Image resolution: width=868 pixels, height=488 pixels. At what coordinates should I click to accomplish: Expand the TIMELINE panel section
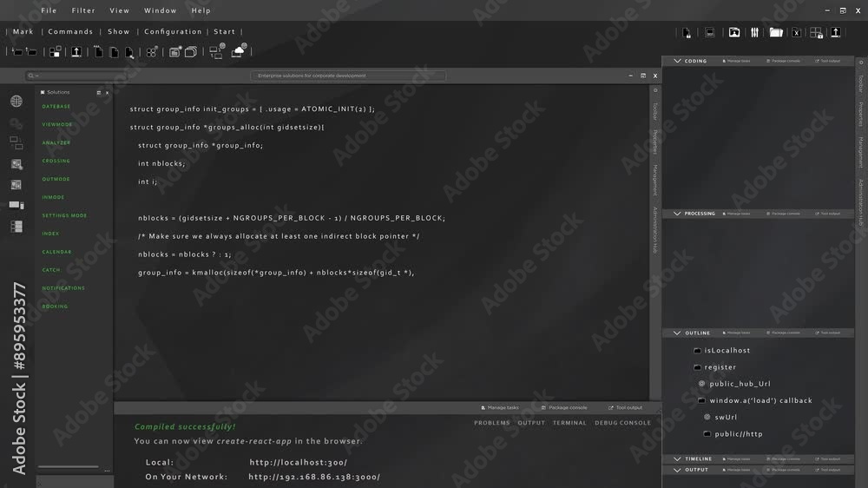pyautogui.click(x=677, y=458)
